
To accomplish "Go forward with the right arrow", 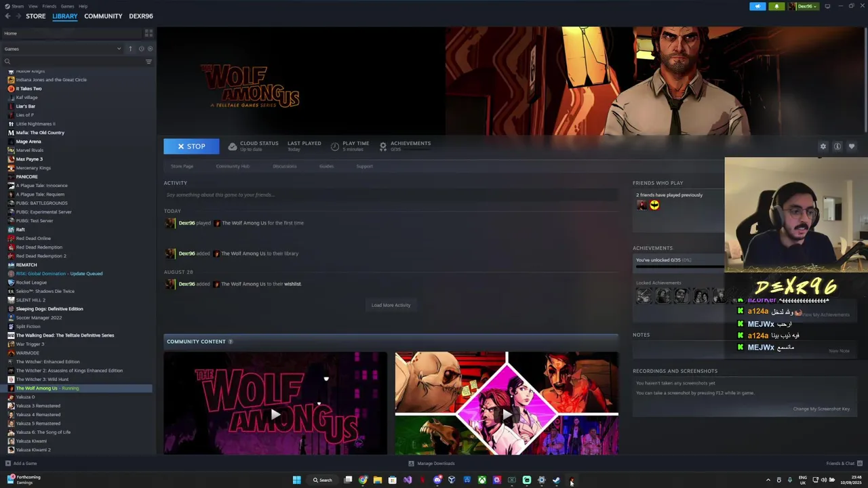I will (18, 16).
